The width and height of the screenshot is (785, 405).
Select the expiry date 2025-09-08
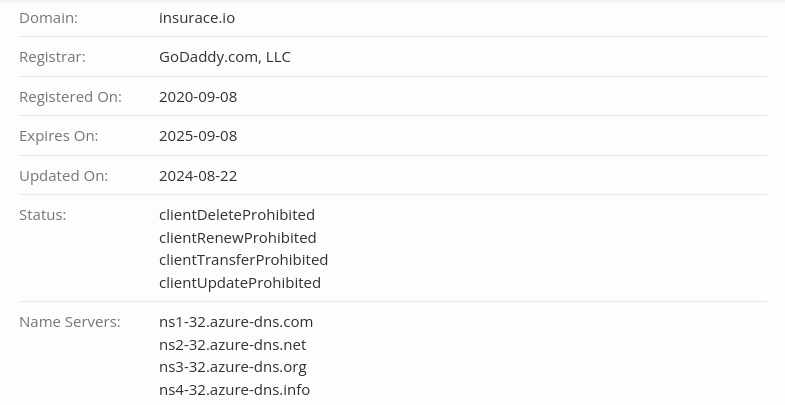pos(198,136)
